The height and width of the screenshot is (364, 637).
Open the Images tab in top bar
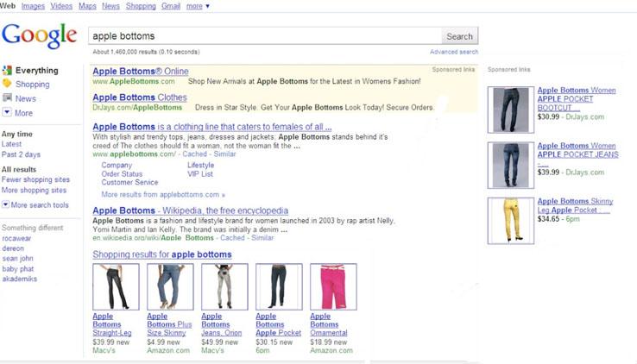pos(33,6)
